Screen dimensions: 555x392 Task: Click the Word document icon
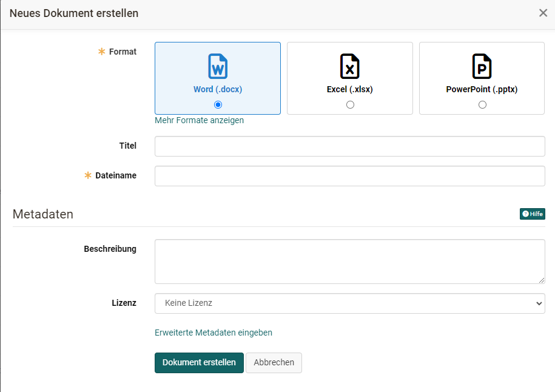[218, 66]
